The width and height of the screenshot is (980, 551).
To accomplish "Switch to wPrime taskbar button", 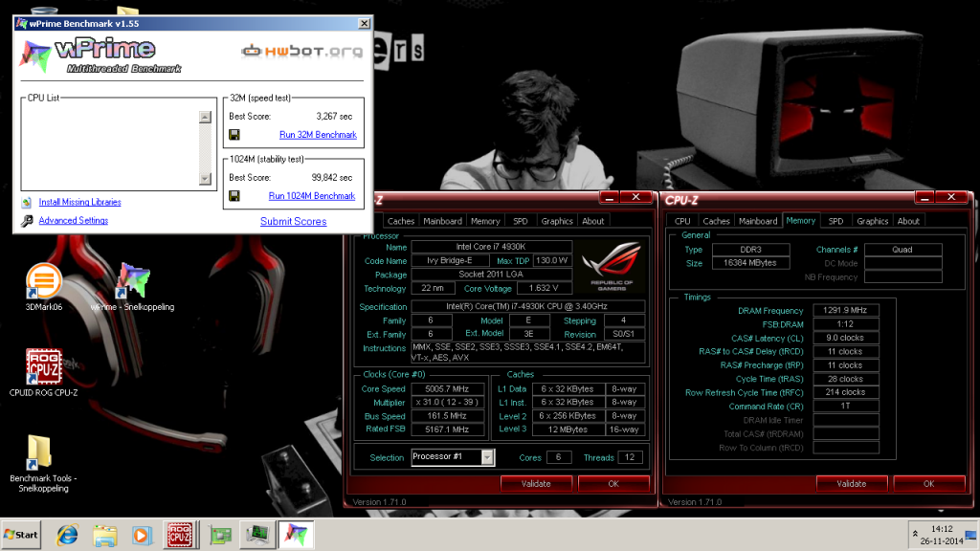I will (296, 535).
